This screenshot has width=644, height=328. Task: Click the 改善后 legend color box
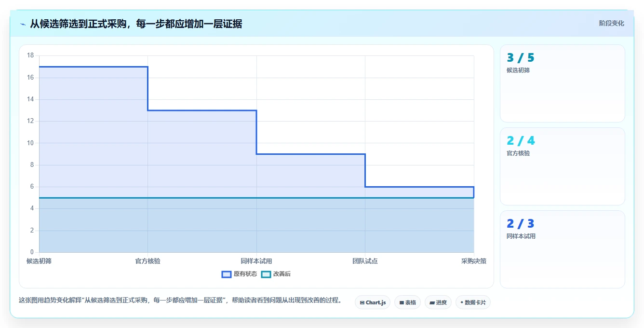(x=266, y=274)
